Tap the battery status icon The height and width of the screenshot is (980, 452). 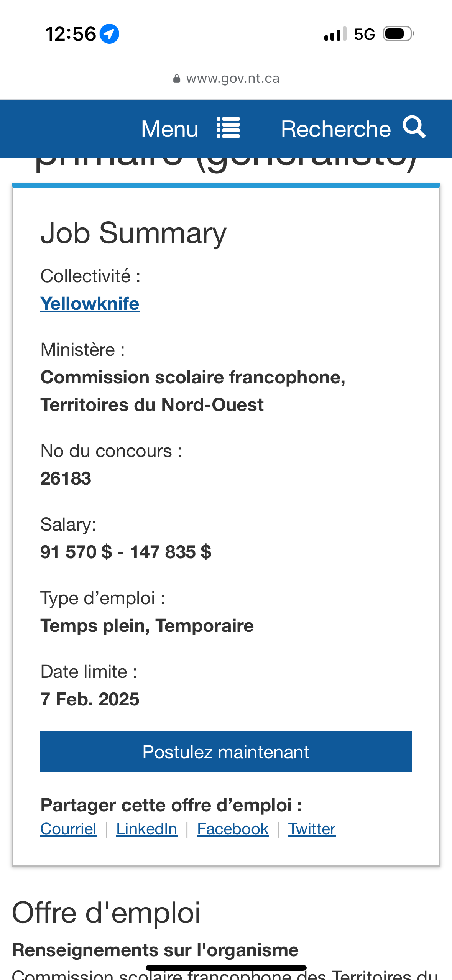coord(399,34)
